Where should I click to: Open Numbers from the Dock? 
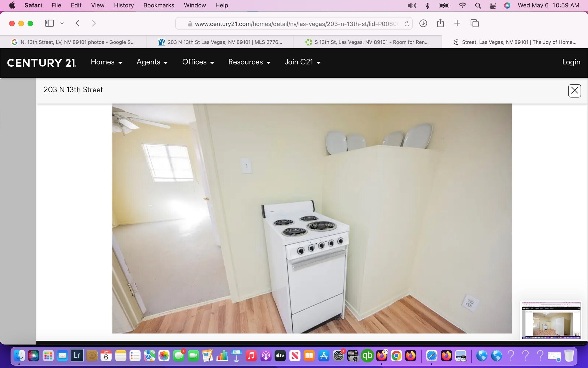pyautogui.click(x=222, y=356)
